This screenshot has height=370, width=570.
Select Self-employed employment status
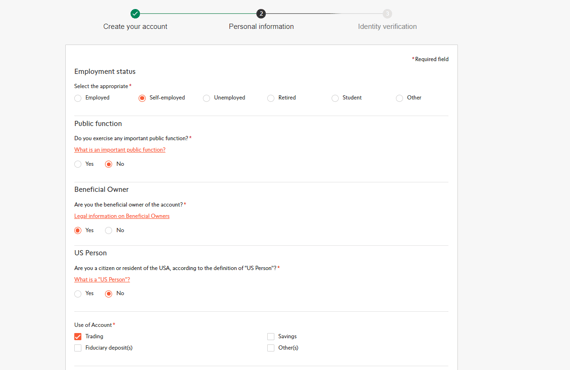click(x=142, y=98)
